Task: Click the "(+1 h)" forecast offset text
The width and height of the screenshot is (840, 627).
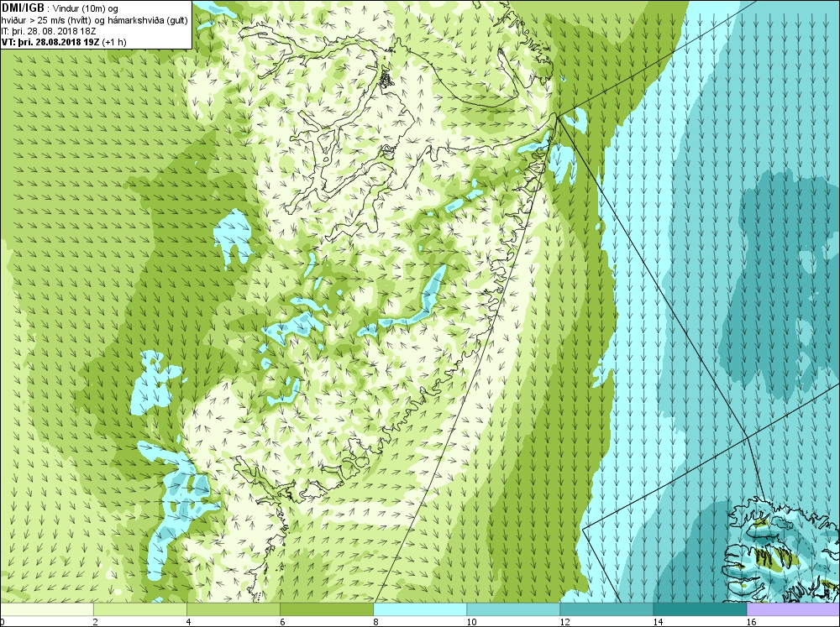Action: (114, 42)
